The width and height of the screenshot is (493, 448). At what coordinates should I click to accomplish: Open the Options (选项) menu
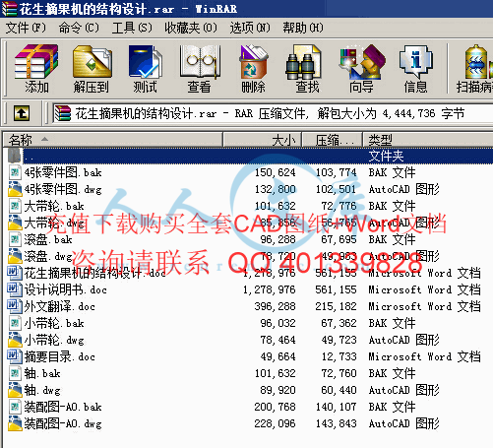click(x=250, y=28)
